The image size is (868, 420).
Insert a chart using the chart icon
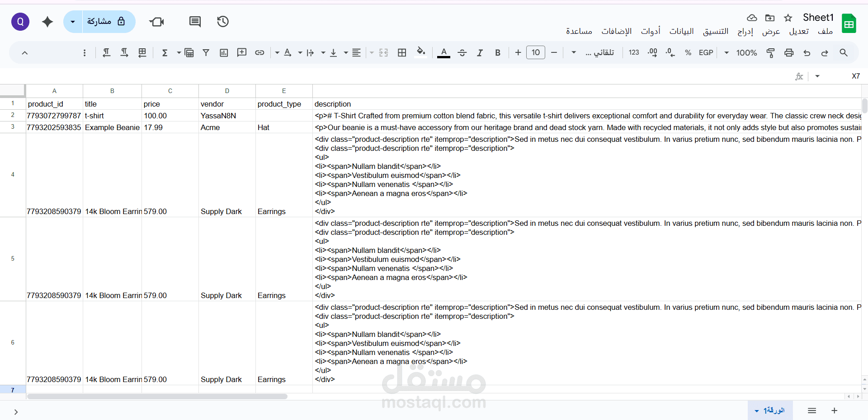coord(224,53)
